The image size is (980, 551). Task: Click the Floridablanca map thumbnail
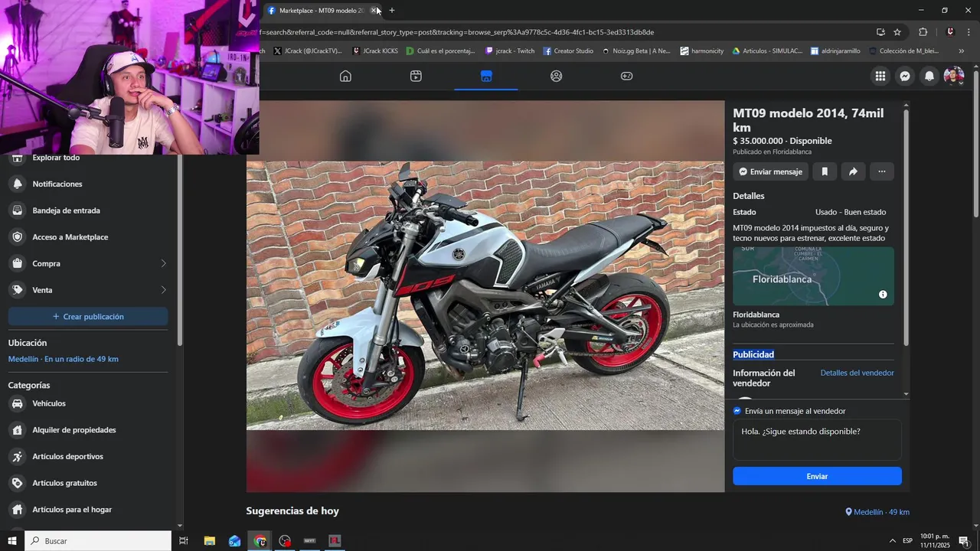coord(813,276)
